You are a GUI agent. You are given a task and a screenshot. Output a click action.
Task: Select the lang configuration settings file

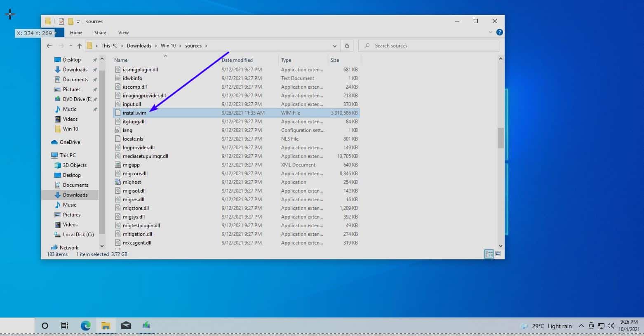pyautogui.click(x=236, y=130)
